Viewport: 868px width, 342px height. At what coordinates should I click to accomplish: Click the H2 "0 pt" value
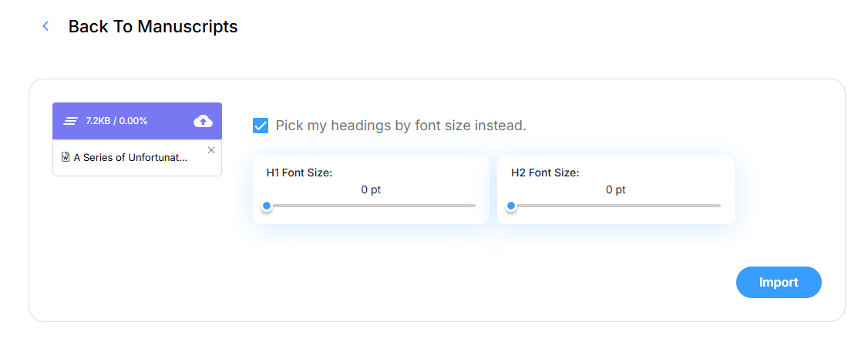pos(615,189)
